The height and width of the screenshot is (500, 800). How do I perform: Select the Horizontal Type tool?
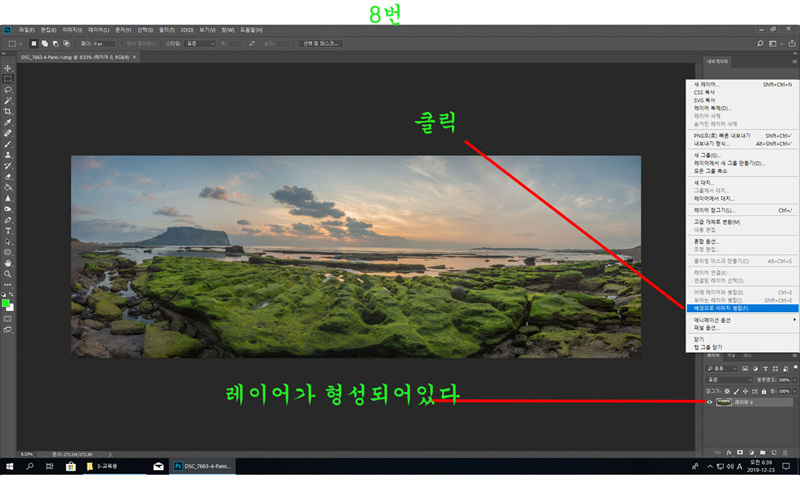tap(8, 231)
